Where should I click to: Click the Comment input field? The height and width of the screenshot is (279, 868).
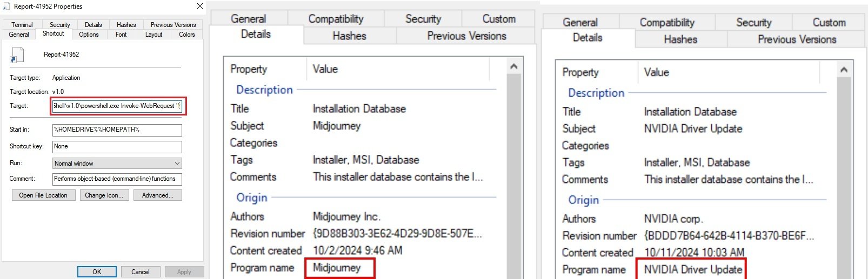117,179
